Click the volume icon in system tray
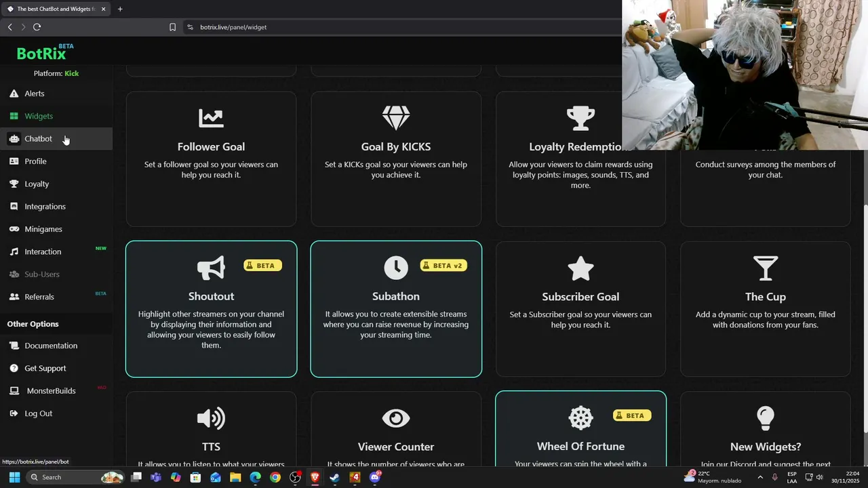This screenshot has width=868, height=488. 820,477
